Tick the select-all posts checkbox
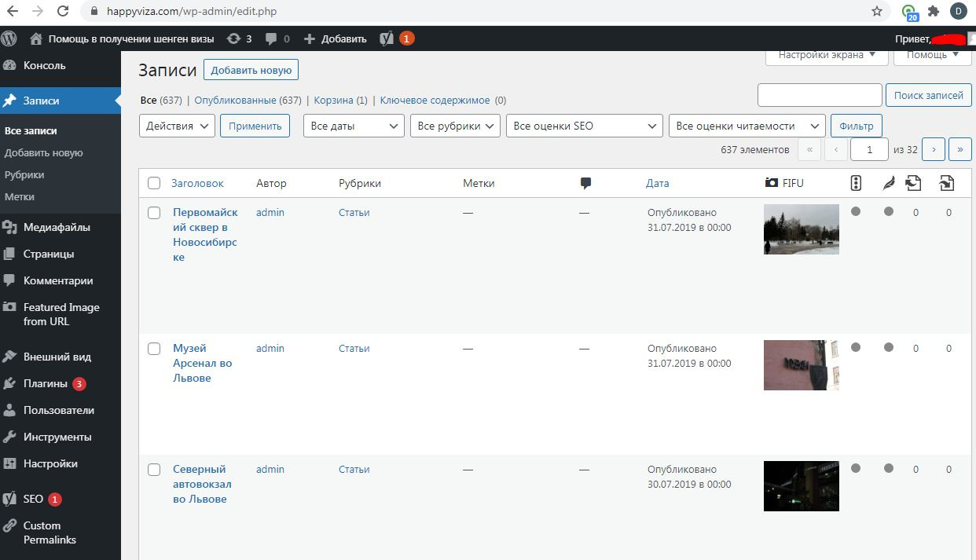976x560 pixels. pos(154,183)
